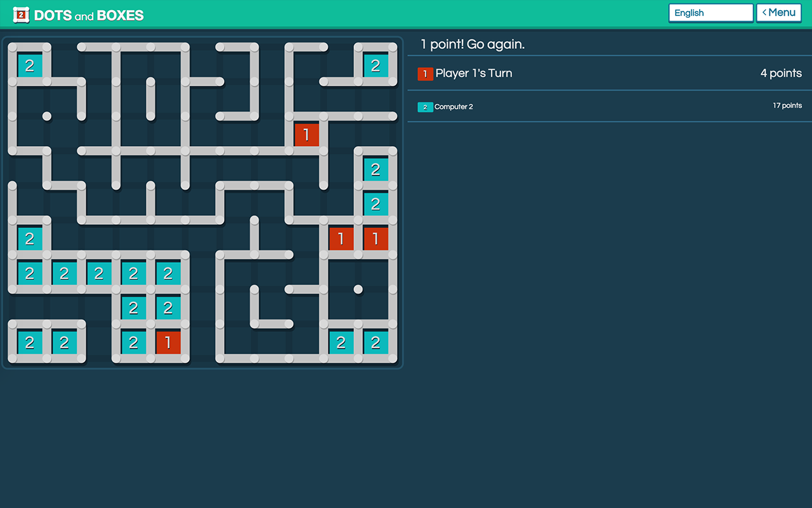
Task: Click the Dots and Boxes logo icon
Action: [21, 14]
